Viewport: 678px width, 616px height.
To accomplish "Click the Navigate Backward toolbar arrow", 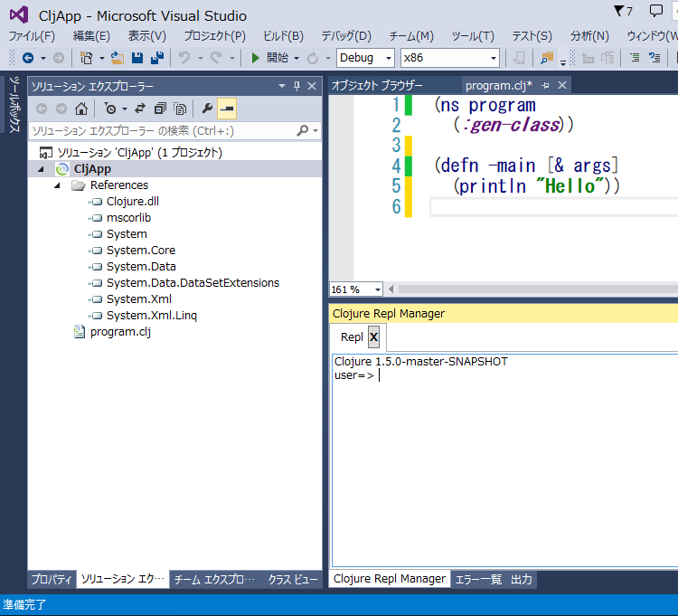I will (28, 58).
